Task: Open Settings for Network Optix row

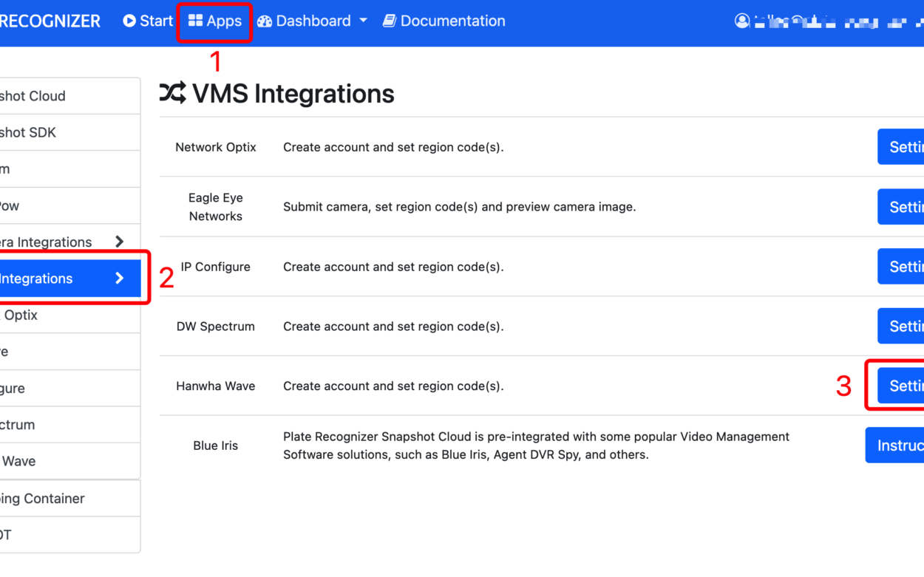Action: 901,147
